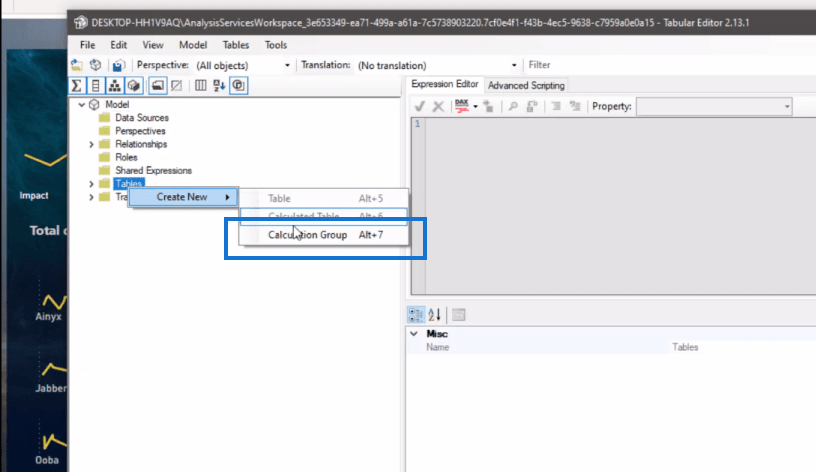This screenshot has height=472, width=816.
Task: Toggle the Show Hierarchies icon
Action: coord(113,85)
